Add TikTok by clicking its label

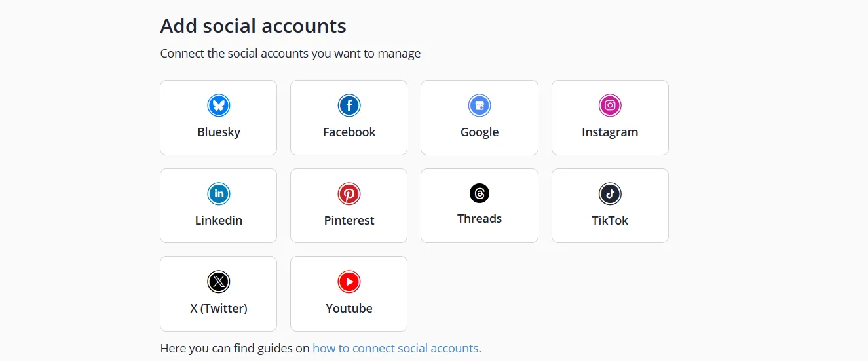click(610, 220)
